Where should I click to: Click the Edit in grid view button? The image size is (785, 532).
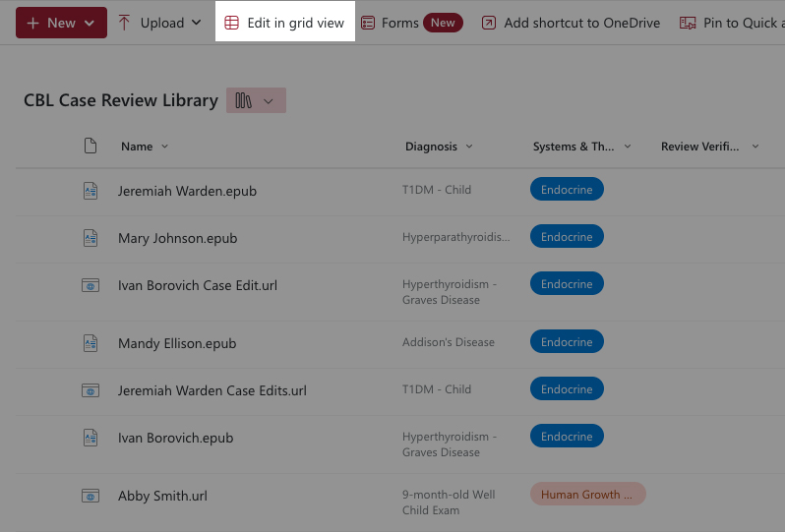point(284,23)
